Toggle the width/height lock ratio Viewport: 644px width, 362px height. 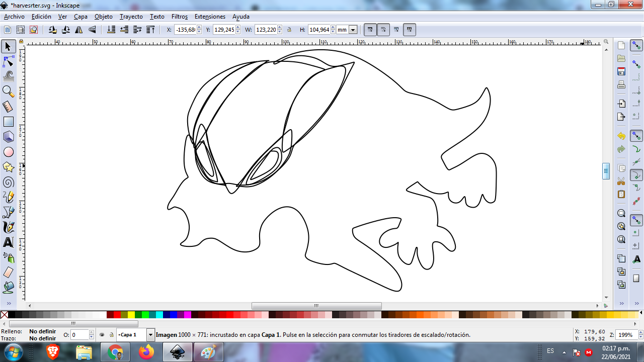pyautogui.click(x=289, y=30)
